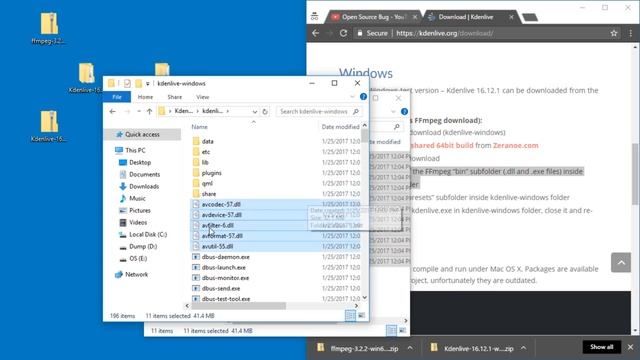Select Quick access in navigation pane
The width and height of the screenshot is (640, 360).
coord(142,134)
